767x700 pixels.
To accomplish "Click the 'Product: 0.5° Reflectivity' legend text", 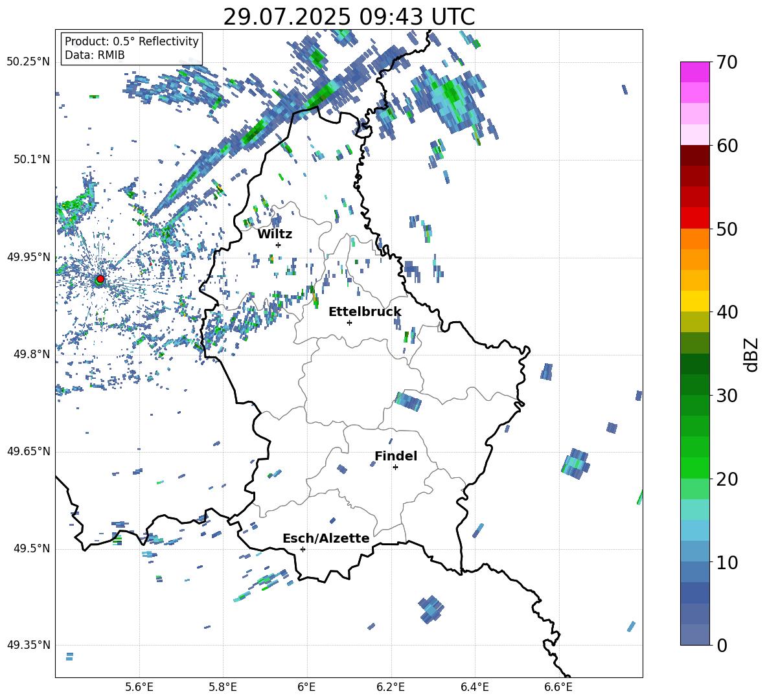I will click(x=132, y=41).
